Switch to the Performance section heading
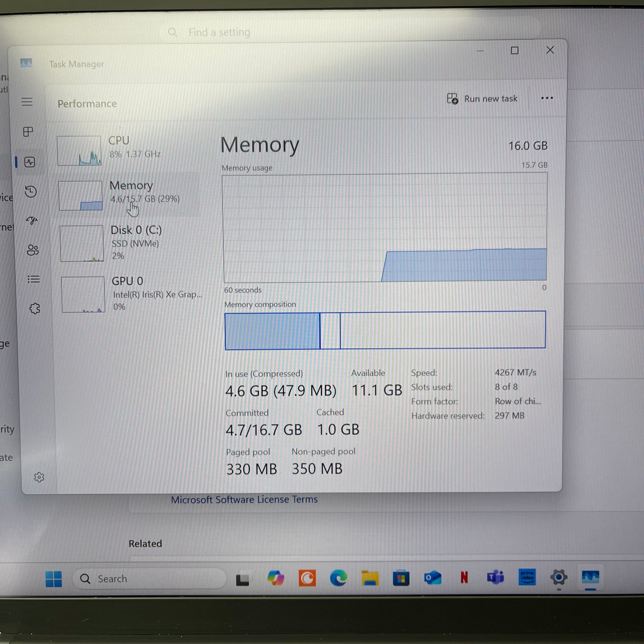The width and height of the screenshot is (644, 644). [87, 103]
